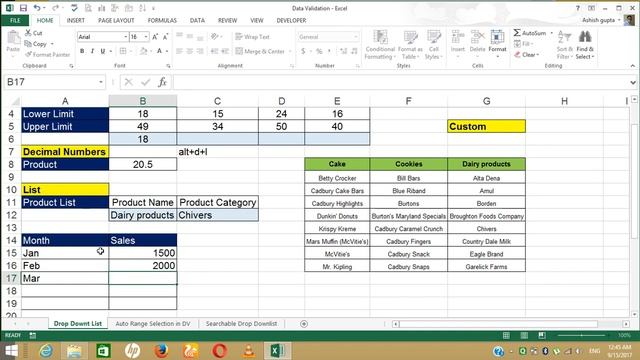Open the Windows Start button
The height and width of the screenshot is (360, 640).
tap(11, 351)
